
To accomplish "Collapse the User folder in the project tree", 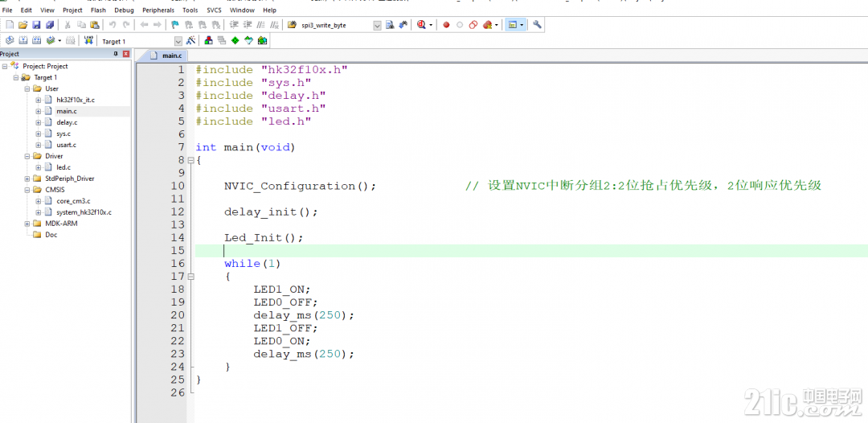I will pyautogui.click(x=27, y=88).
